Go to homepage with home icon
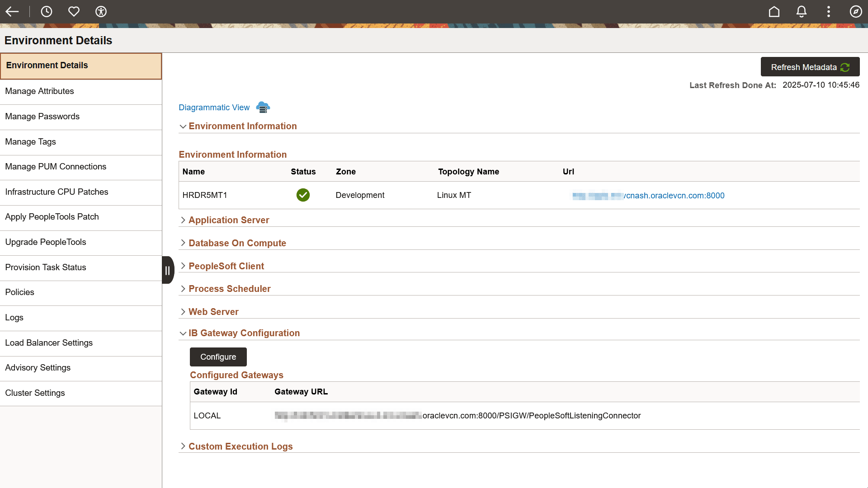The width and height of the screenshot is (868, 488). pyautogui.click(x=774, y=12)
